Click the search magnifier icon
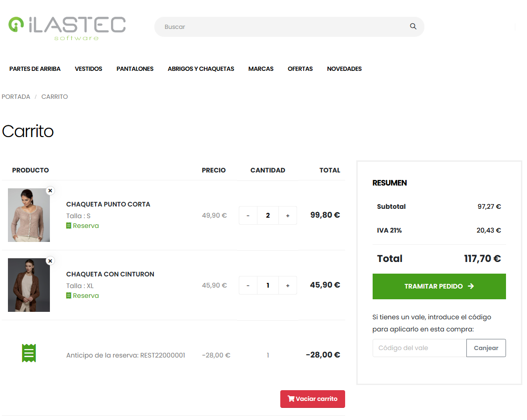This screenshot has width=527, height=420. [x=413, y=27]
